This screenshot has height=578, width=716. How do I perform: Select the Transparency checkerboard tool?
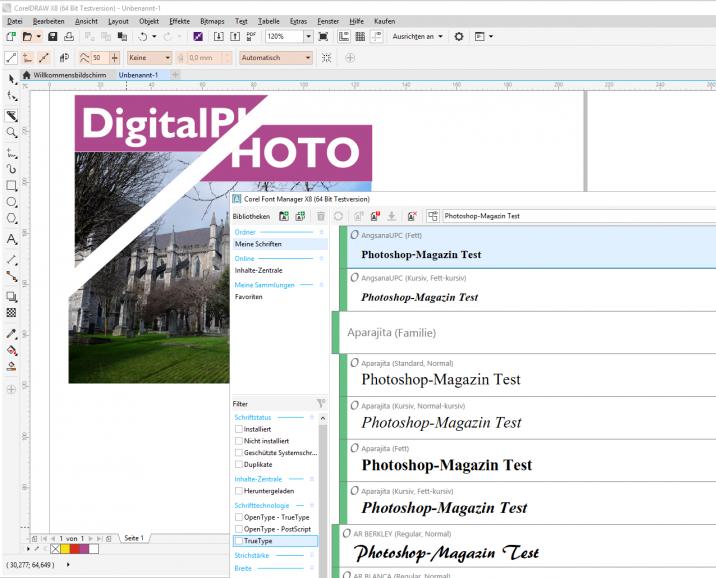[11, 313]
